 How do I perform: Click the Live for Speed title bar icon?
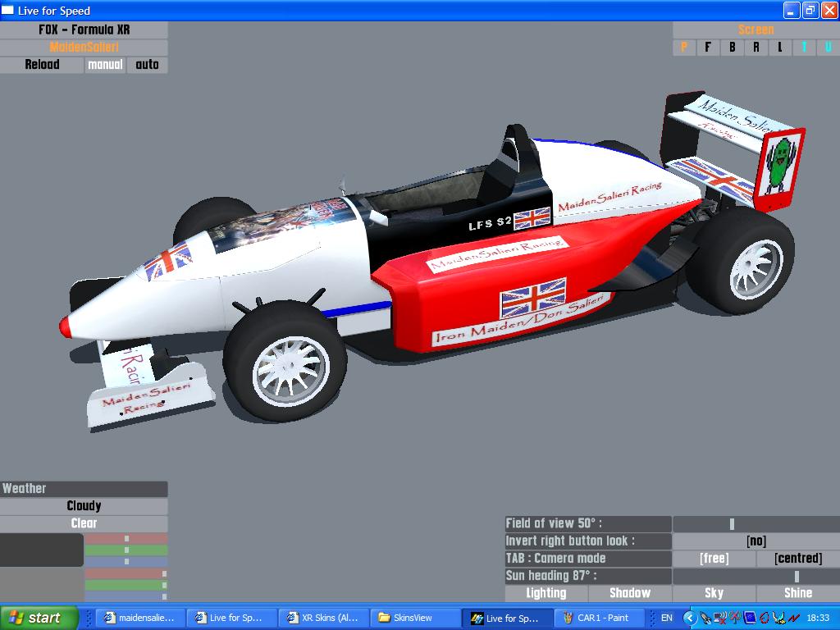(x=7, y=10)
